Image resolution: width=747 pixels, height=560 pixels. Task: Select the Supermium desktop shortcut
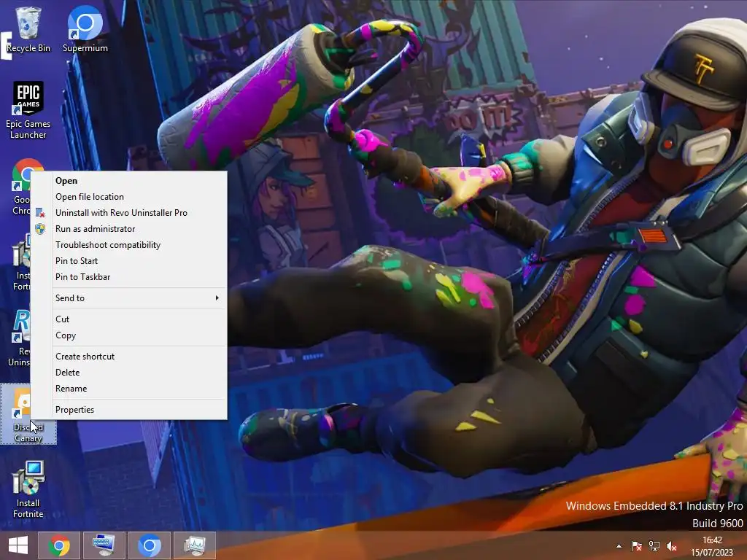(x=85, y=29)
